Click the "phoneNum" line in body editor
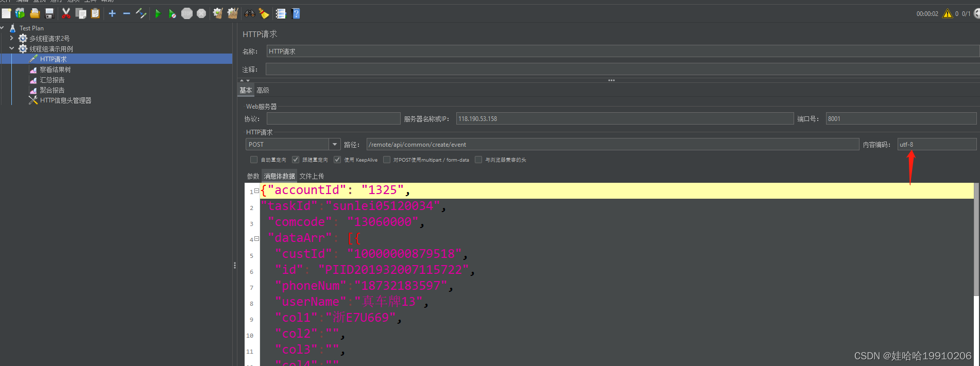 coord(364,286)
